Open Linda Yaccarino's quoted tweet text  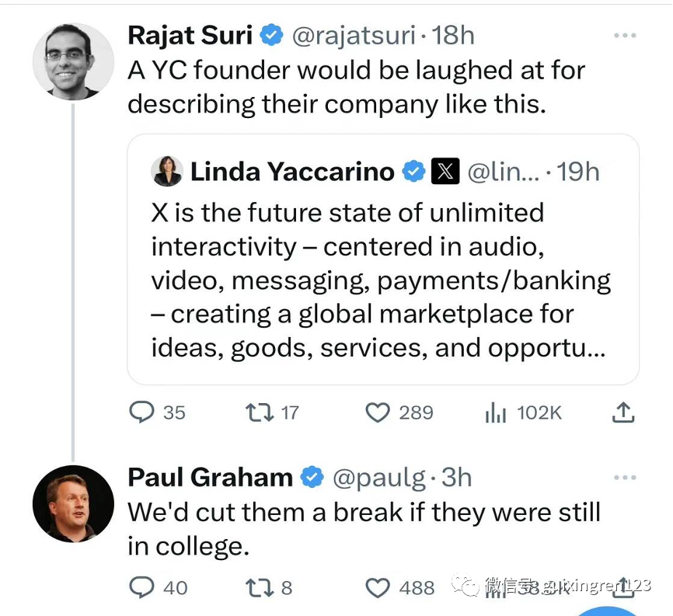click(381, 280)
